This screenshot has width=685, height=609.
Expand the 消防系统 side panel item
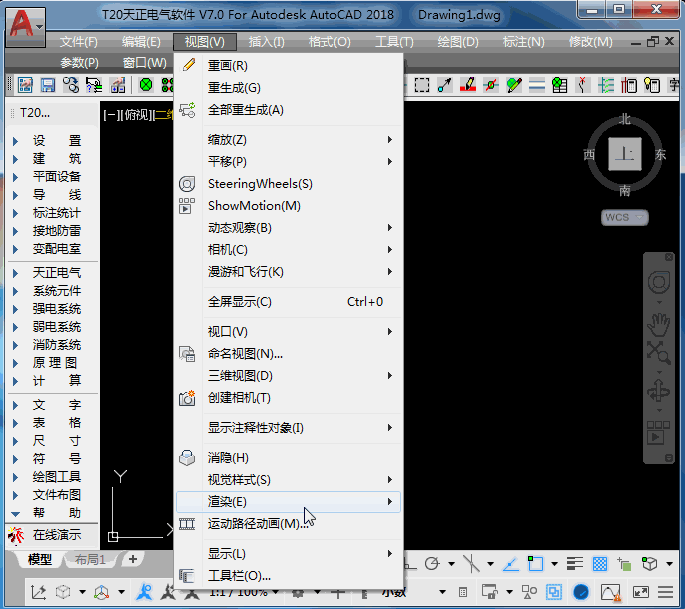pos(16,345)
